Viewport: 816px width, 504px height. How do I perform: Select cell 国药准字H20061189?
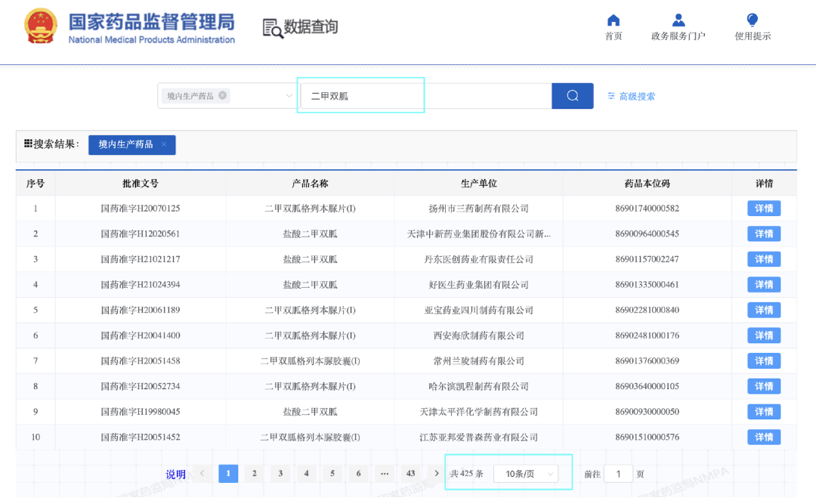[x=141, y=310]
